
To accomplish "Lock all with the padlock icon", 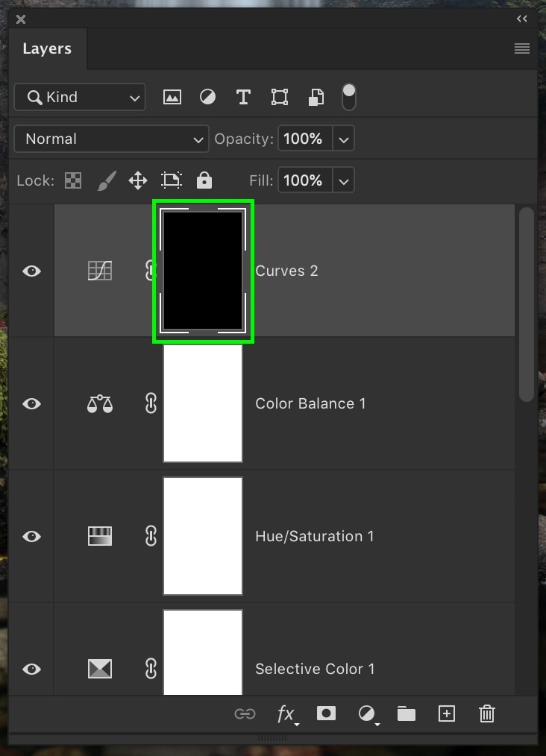I will tap(204, 180).
